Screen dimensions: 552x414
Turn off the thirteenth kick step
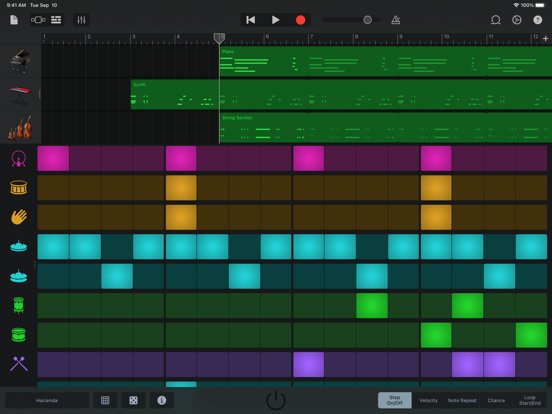pyautogui.click(x=436, y=158)
